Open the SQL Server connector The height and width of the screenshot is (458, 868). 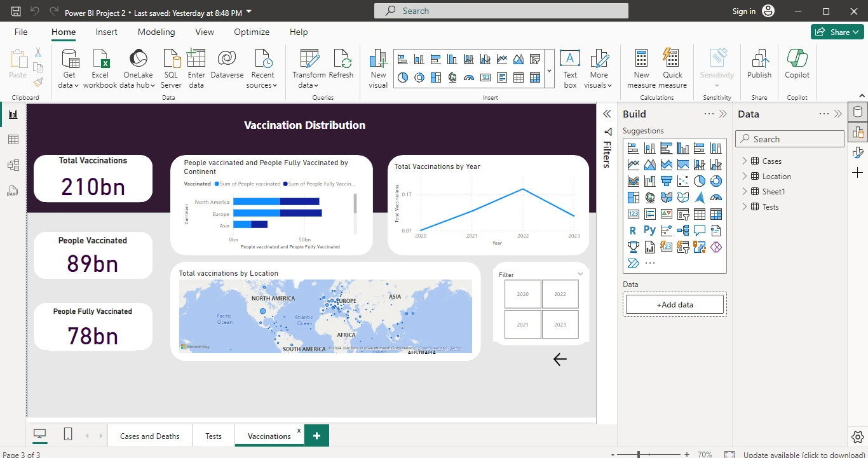tap(171, 69)
